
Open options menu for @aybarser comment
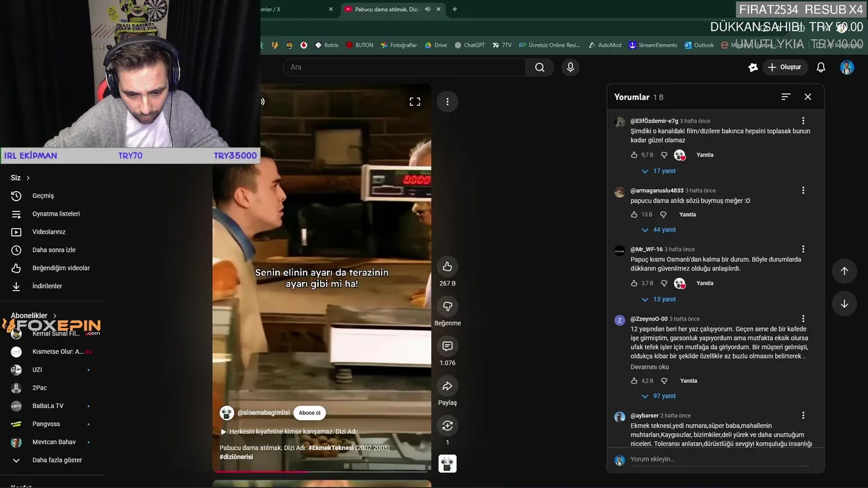tap(804, 415)
